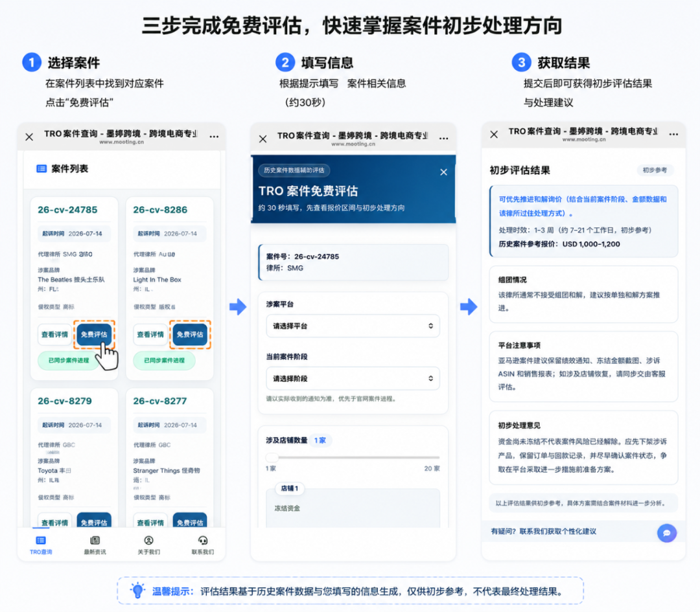This screenshot has height=612, width=700.
Task: Open the 请选择阶段 dropdown
Action: pyautogui.click(x=353, y=379)
